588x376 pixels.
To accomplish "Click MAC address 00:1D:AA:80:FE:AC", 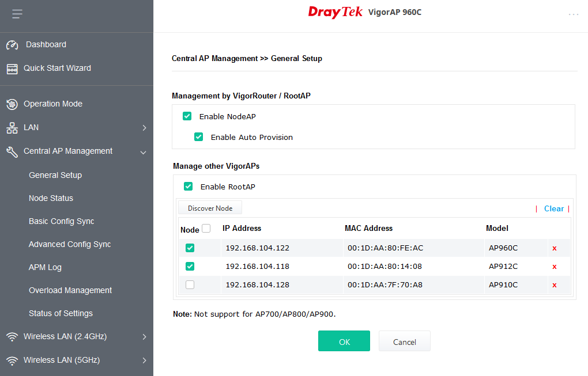I will [x=386, y=248].
